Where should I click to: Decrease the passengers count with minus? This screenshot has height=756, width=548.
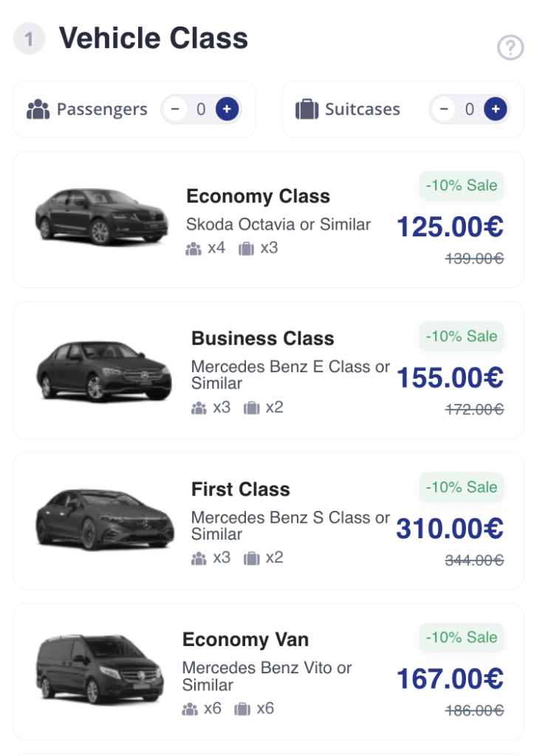point(174,109)
